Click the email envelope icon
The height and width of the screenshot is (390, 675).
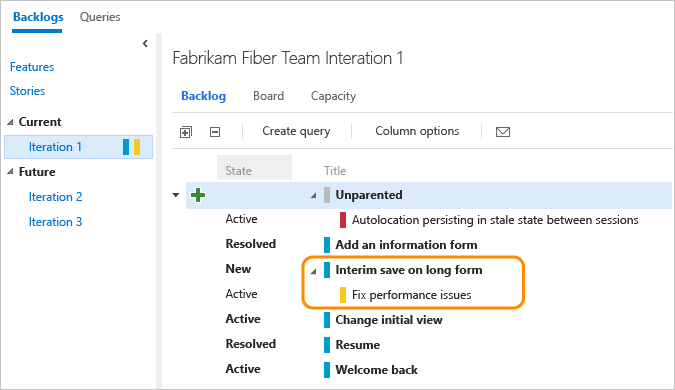[x=503, y=132]
